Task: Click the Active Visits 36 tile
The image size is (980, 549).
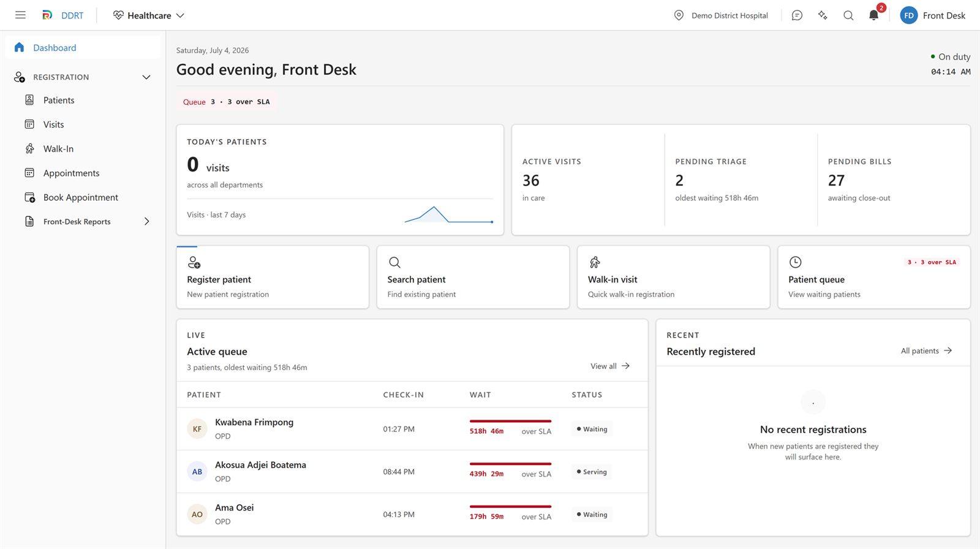Action: pos(588,180)
